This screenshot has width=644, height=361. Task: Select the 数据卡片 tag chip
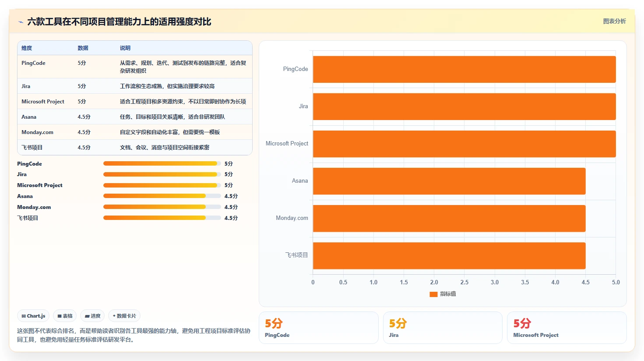[x=124, y=316]
